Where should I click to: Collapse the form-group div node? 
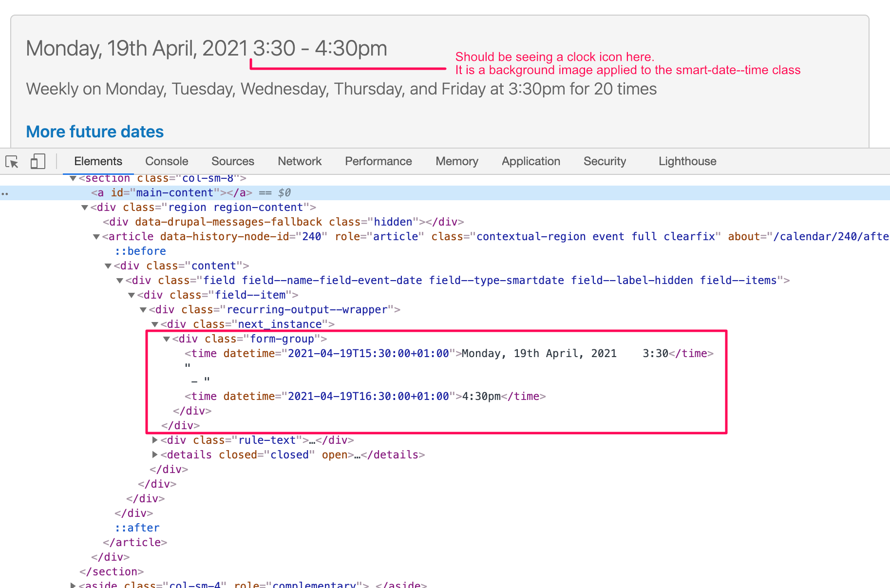(167, 339)
